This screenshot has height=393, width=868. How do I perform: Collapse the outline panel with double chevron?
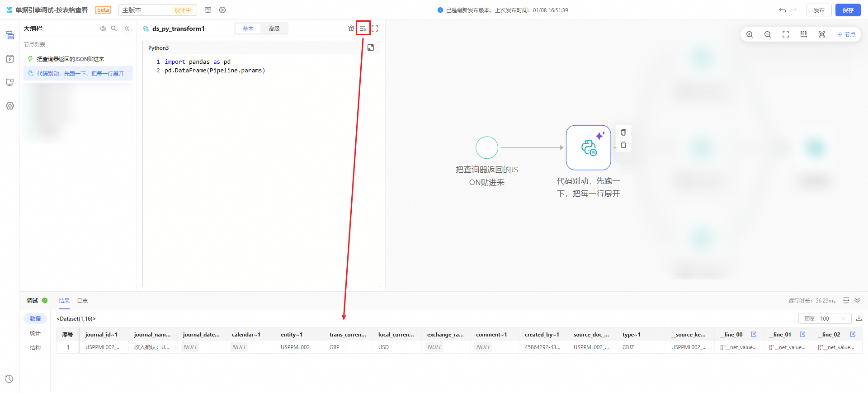pos(127,28)
